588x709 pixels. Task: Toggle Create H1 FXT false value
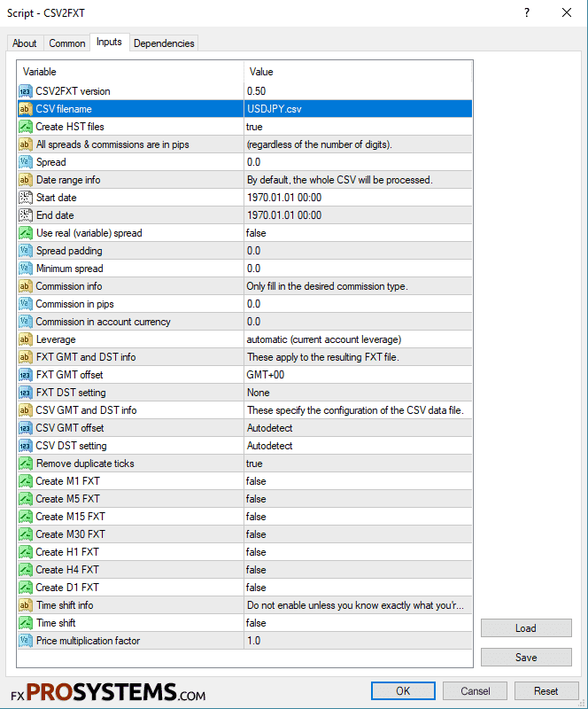358,552
